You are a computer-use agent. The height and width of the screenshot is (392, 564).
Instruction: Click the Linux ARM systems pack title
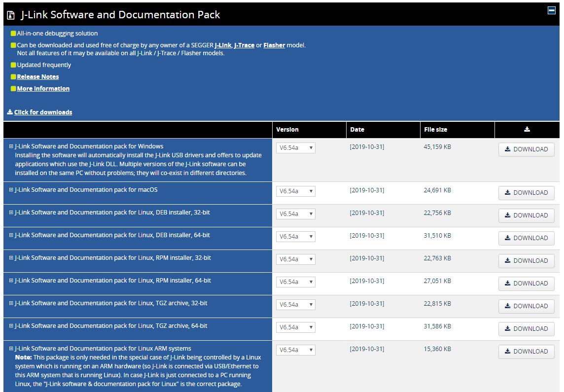103,349
